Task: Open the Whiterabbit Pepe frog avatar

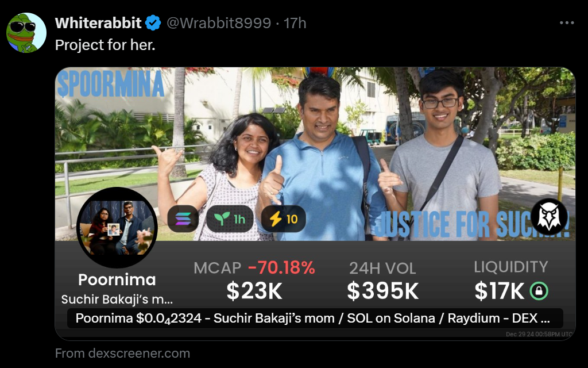Action: click(x=26, y=33)
